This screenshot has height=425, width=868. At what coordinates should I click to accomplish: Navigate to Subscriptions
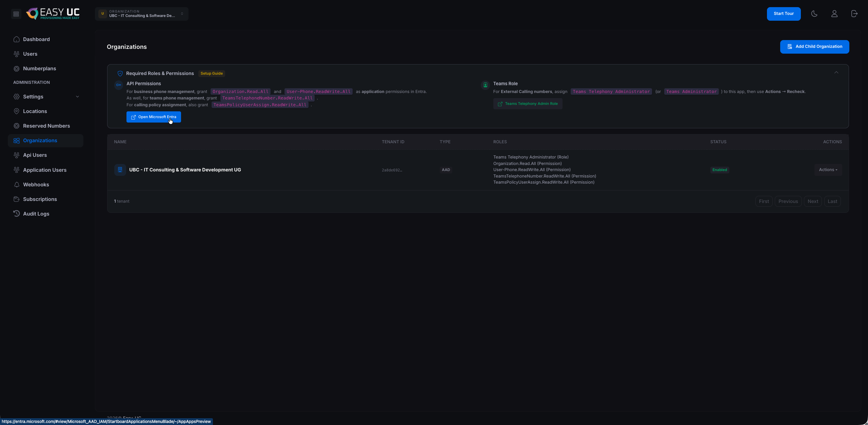coord(40,199)
